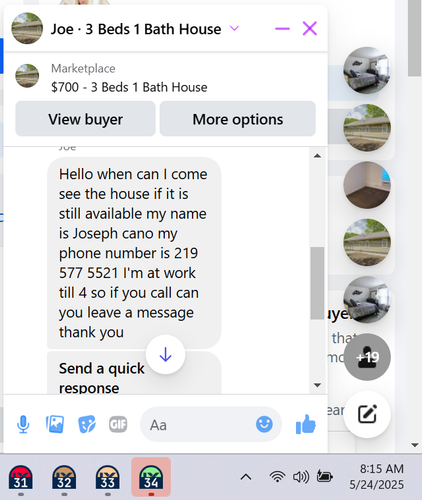Open the Wi-Fi network tray icon

(x=277, y=477)
